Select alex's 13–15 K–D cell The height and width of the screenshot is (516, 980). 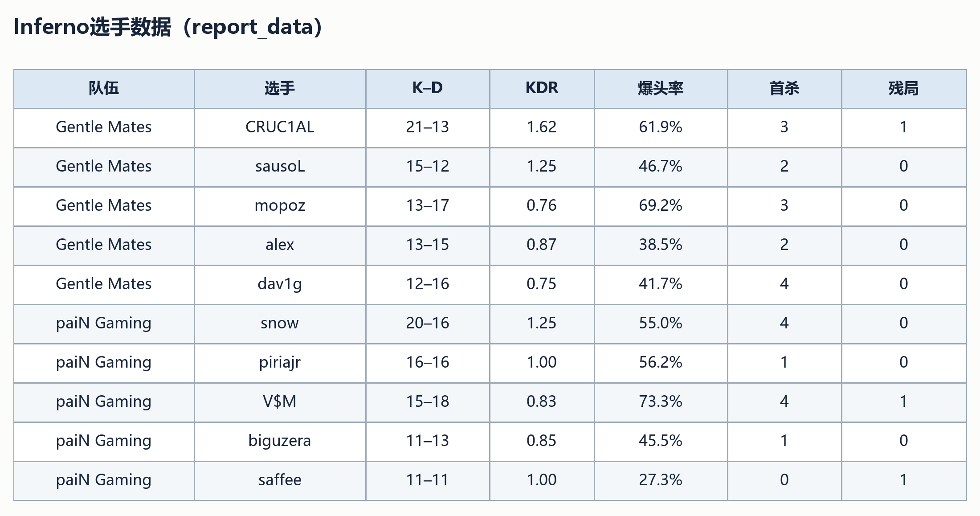pyautogui.click(x=428, y=245)
